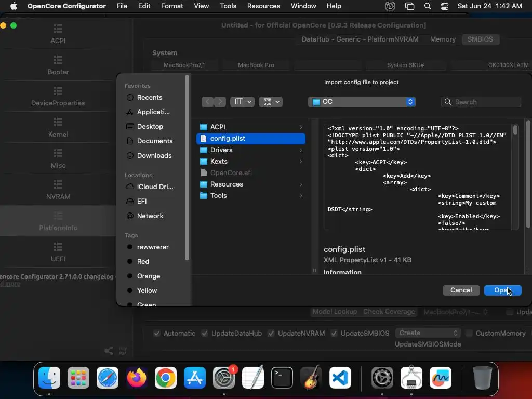Select the Orange tag

tap(148, 276)
